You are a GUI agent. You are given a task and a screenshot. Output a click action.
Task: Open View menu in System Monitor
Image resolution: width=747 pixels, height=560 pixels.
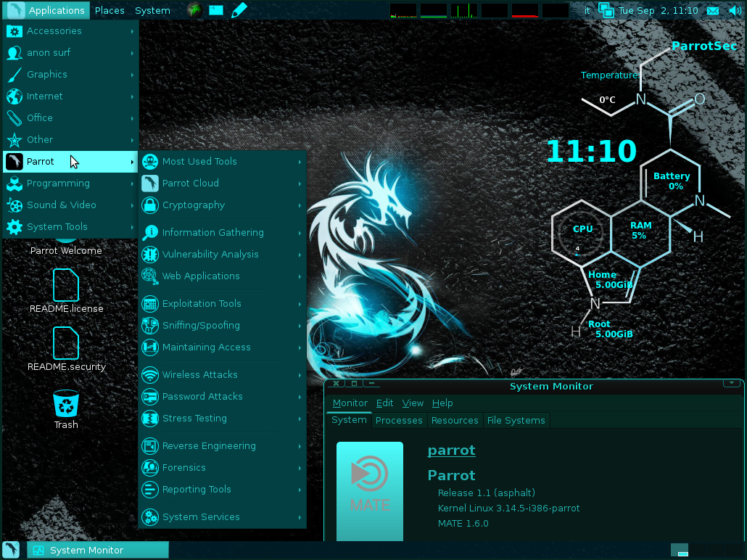click(x=413, y=403)
